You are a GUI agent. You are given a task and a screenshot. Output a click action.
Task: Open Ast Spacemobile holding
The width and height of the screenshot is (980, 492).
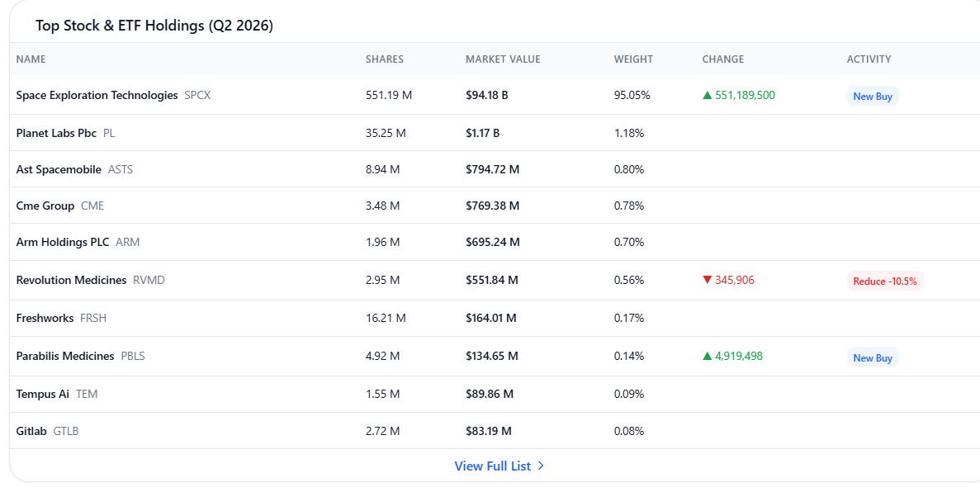pos(59,168)
